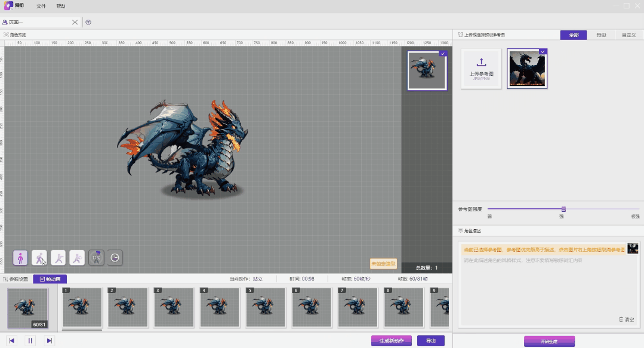Open the 帮助 menu

click(x=61, y=6)
